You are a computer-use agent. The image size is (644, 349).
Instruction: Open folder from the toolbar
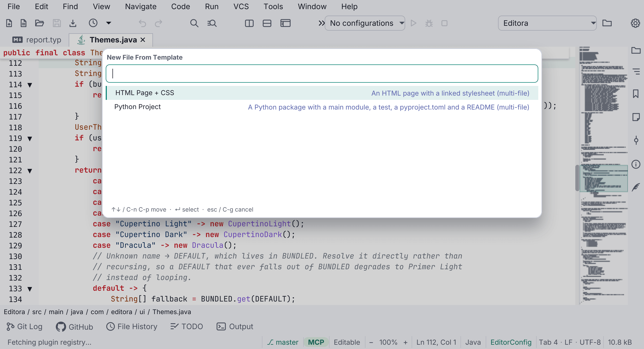coord(39,23)
